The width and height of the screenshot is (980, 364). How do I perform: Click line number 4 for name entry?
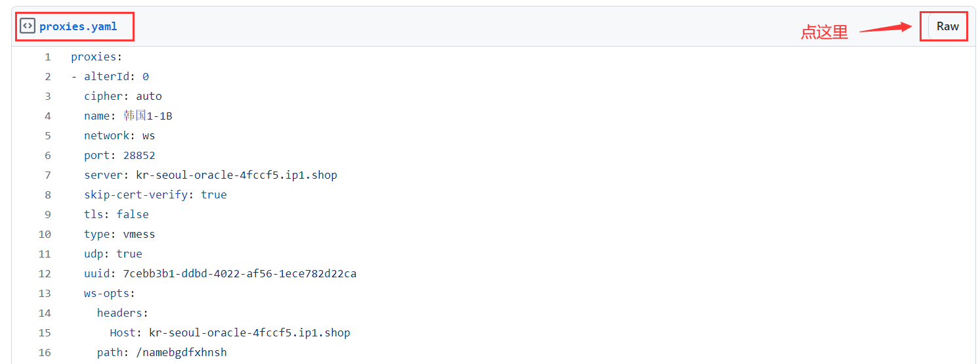[47, 116]
